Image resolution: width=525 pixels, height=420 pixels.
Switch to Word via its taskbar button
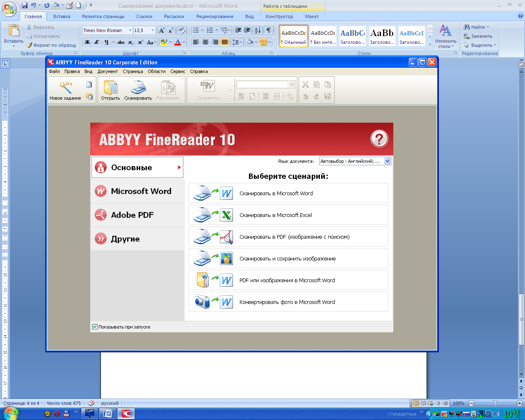108,413
